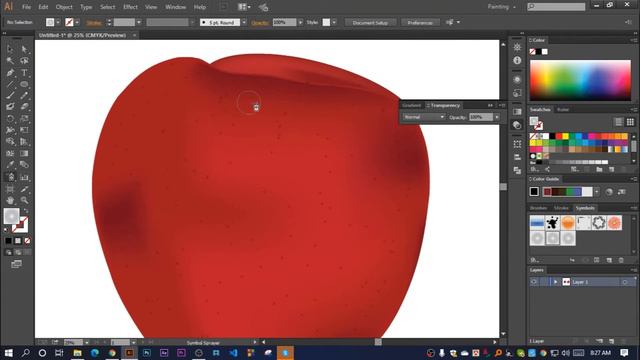This screenshot has width=640, height=360.
Task: Open Normal blending mode dropdown
Action: point(424,117)
